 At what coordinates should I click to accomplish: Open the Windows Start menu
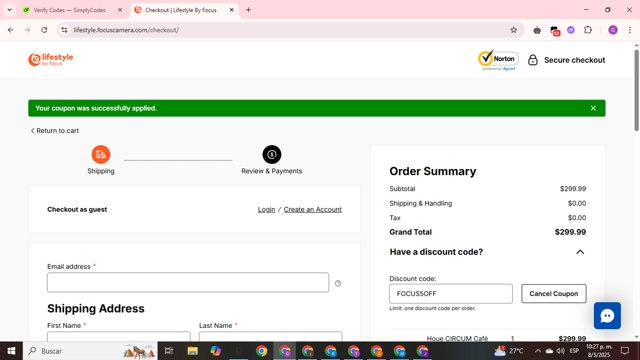click(11, 351)
